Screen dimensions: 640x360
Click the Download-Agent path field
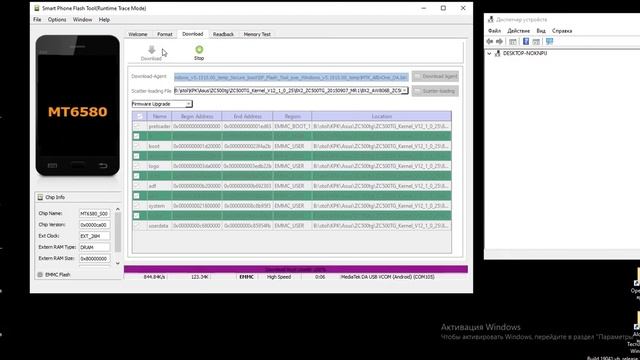(x=291, y=77)
